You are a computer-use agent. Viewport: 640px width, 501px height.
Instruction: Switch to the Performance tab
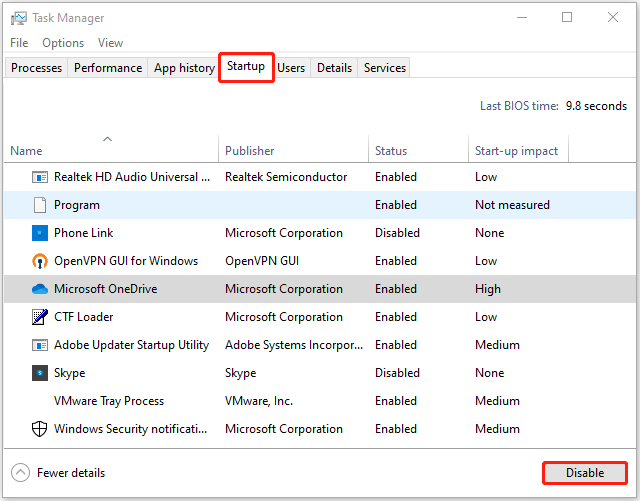(x=108, y=68)
